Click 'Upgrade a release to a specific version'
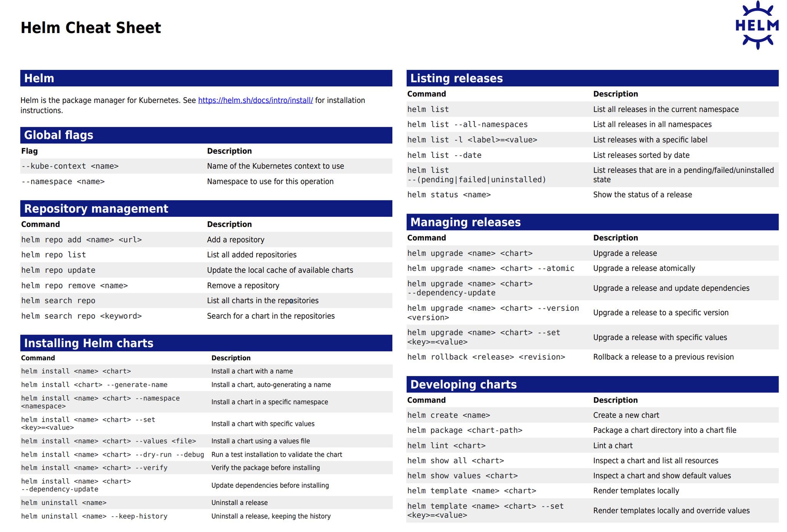Screen dimensions: 787x532 (661, 313)
